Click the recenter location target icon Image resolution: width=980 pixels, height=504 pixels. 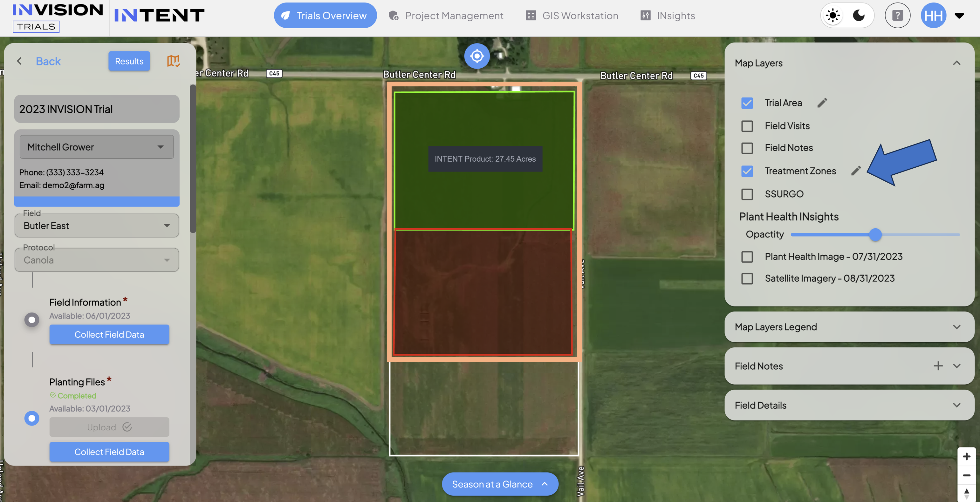click(477, 56)
